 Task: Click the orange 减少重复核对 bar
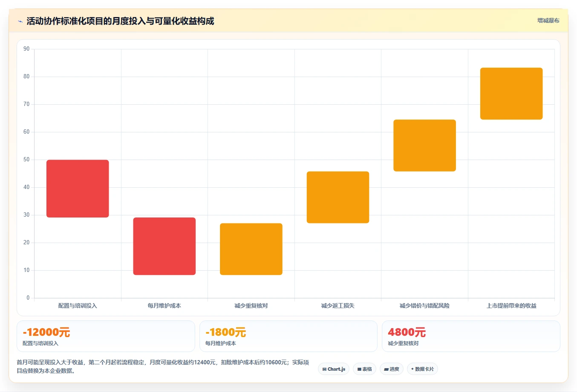coord(251,249)
